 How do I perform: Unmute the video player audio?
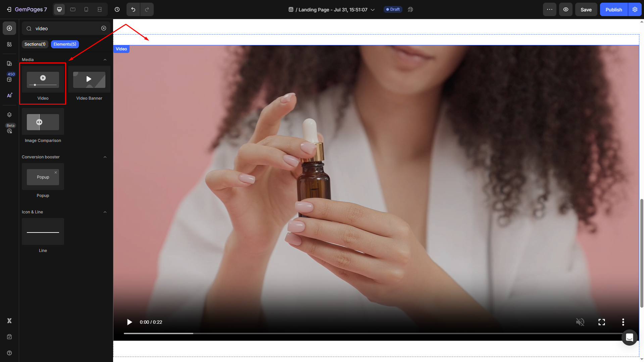(x=580, y=322)
